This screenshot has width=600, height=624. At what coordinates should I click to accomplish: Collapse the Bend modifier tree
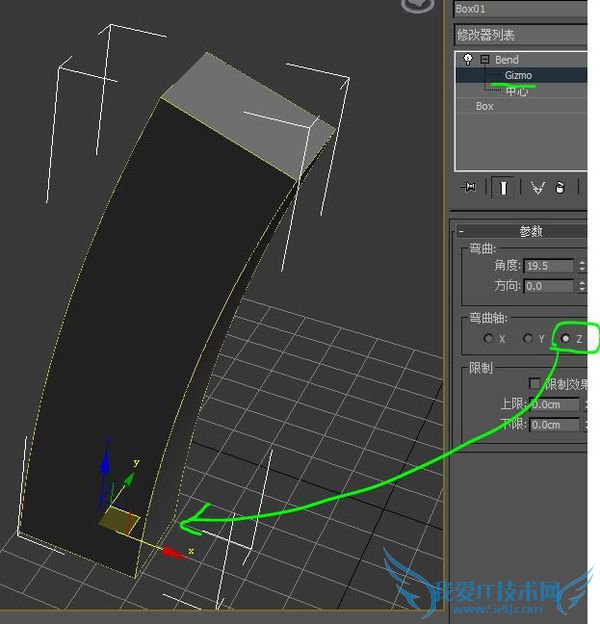(x=484, y=59)
